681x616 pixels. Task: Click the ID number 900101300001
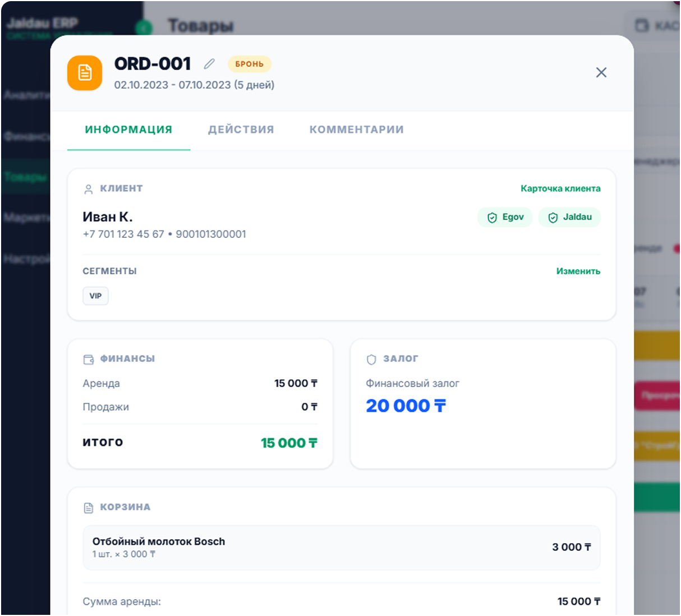coord(211,234)
